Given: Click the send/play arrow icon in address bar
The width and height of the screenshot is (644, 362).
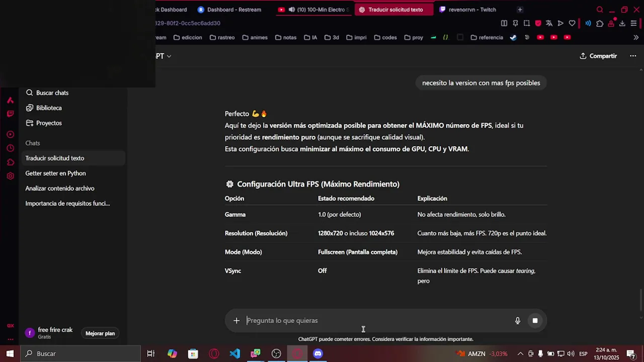Looking at the screenshot, I should coord(560,23).
